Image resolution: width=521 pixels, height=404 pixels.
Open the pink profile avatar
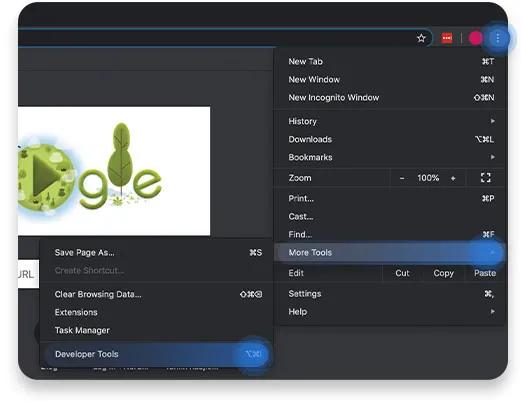coord(475,38)
